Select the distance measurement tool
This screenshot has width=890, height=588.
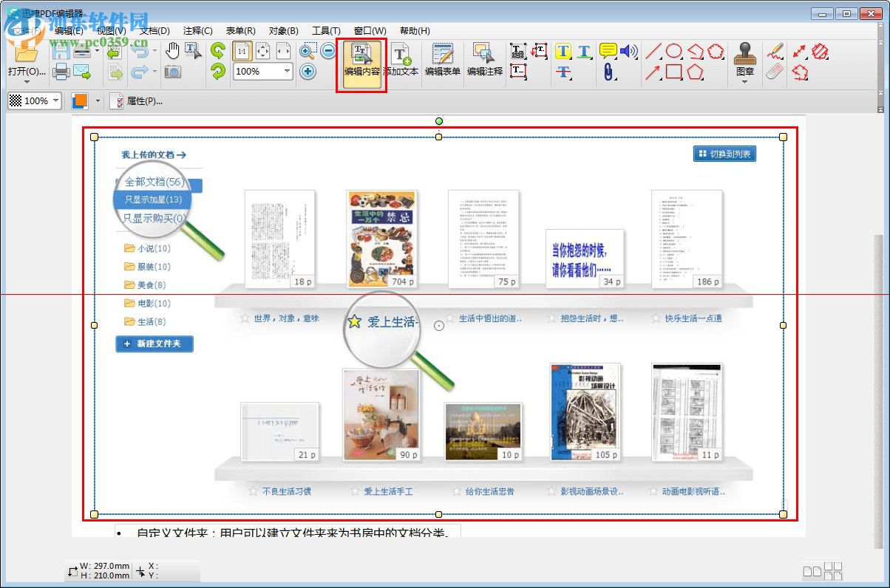(800, 51)
